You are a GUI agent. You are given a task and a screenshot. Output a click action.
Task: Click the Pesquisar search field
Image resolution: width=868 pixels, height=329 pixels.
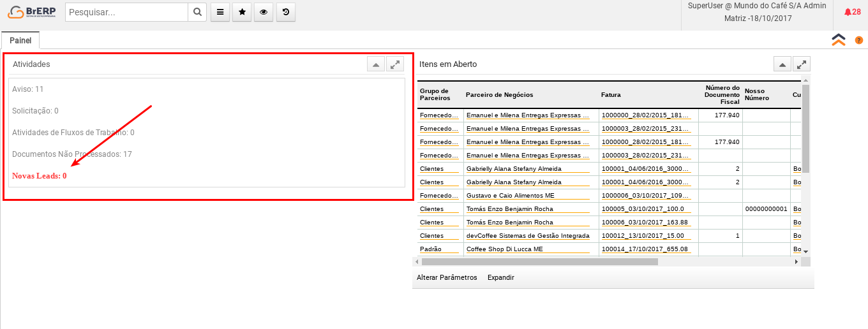tap(126, 12)
